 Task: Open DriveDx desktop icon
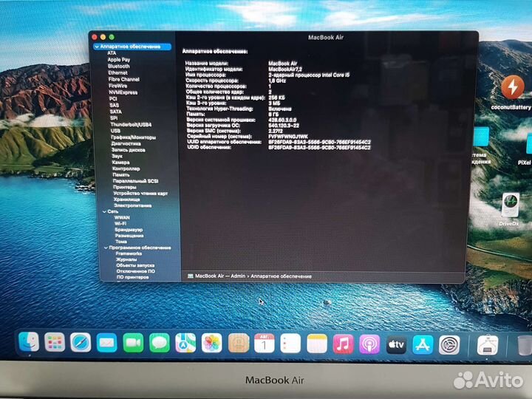[510, 205]
